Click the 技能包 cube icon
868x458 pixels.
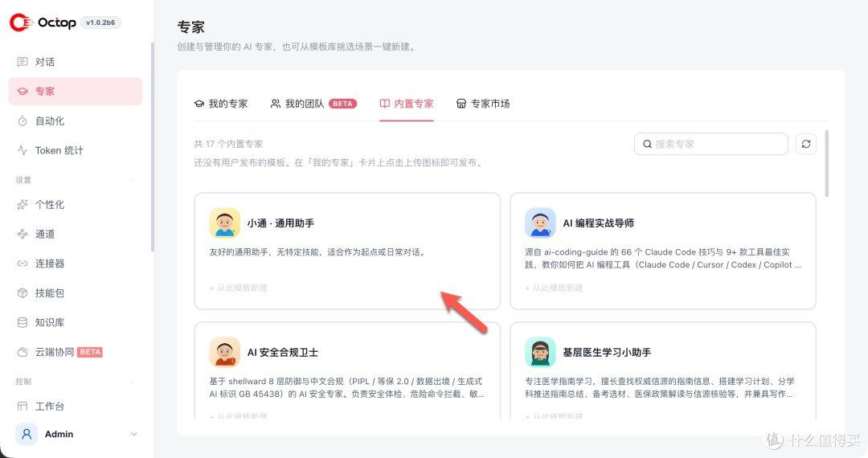pyautogui.click(x=23, y=292)
